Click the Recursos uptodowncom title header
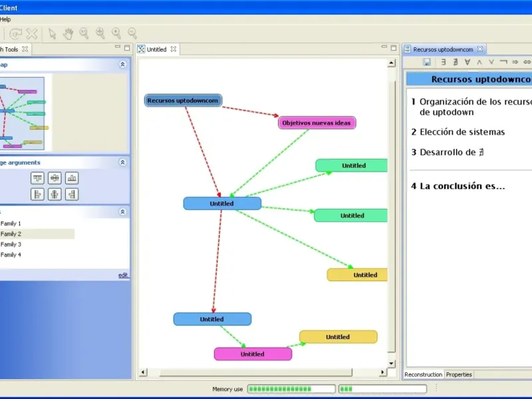Screen dimensions: 532x399 469,79
